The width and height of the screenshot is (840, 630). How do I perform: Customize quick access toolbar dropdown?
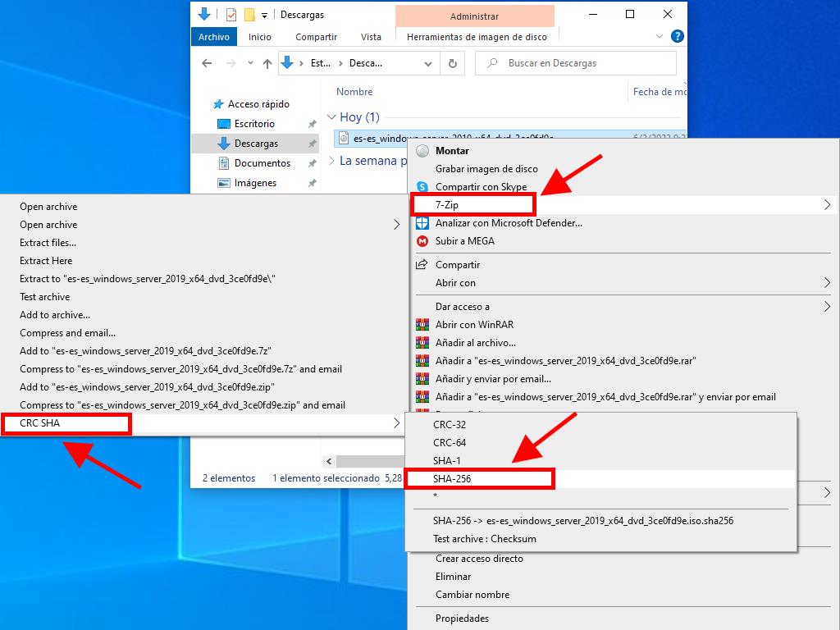(264, 15)
